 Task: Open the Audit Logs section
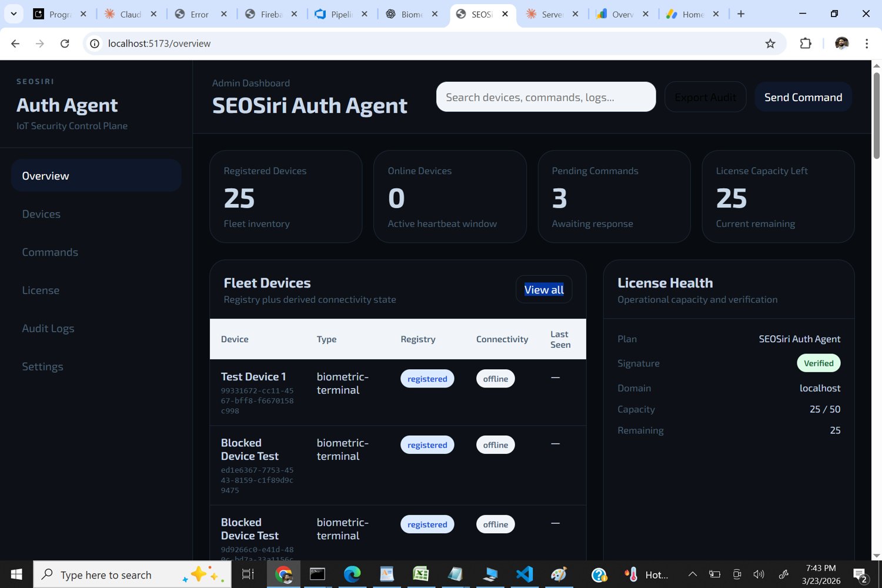(x=48, y=328)
